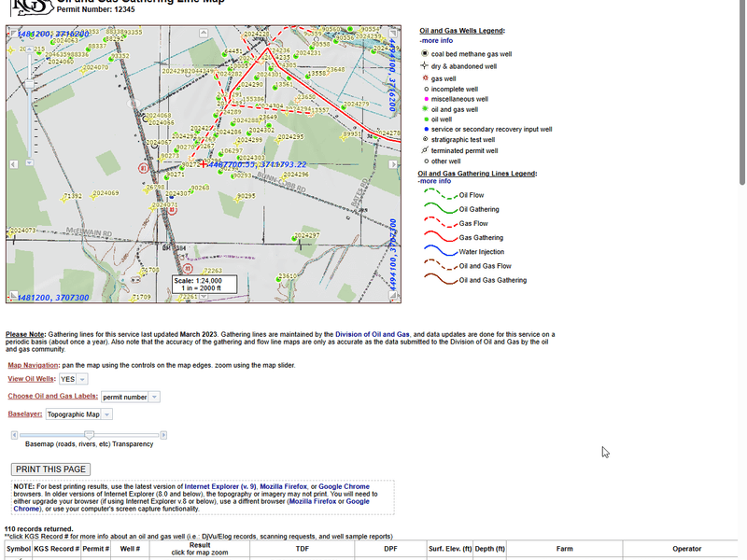Click the gas well legend symbol
The height and width of the screenshot is (560, 747).
coord(426,78)
